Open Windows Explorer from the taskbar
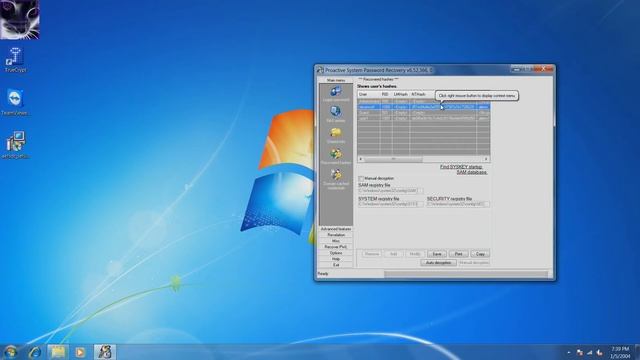Image resolution: width=640 pixels, height=360 pixels. click(58, 352)
